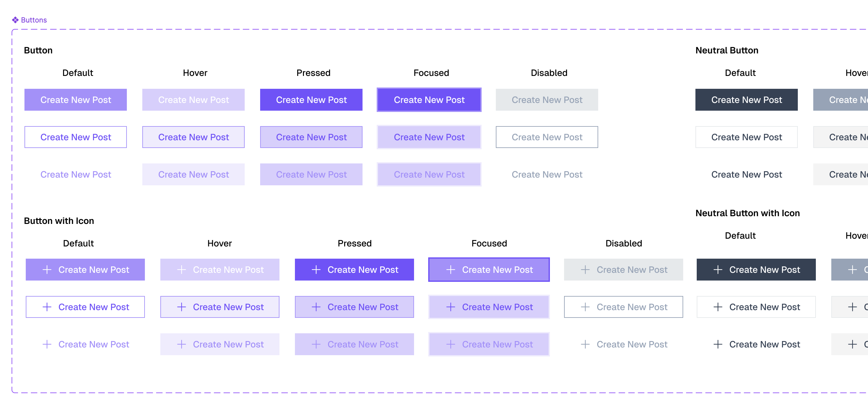Select the hover state light purple button

(x=193, y=100)
